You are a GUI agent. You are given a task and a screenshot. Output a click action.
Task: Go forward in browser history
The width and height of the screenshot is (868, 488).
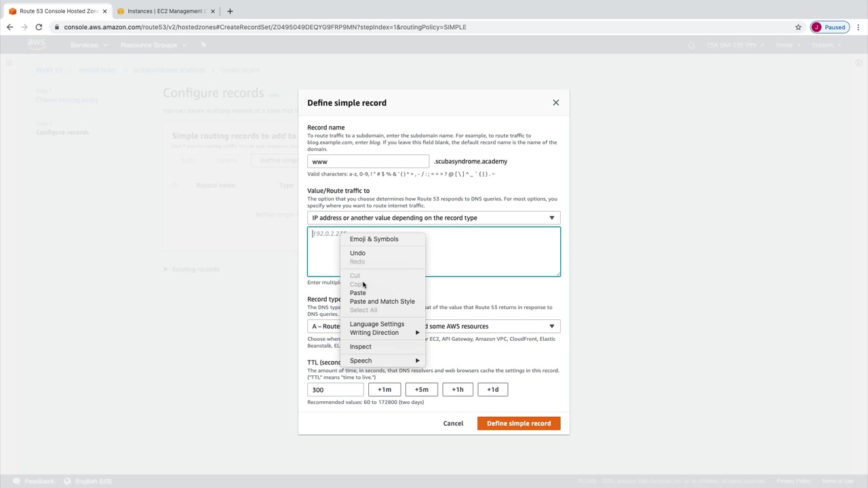pyautogui.click(x=24, y=27)
